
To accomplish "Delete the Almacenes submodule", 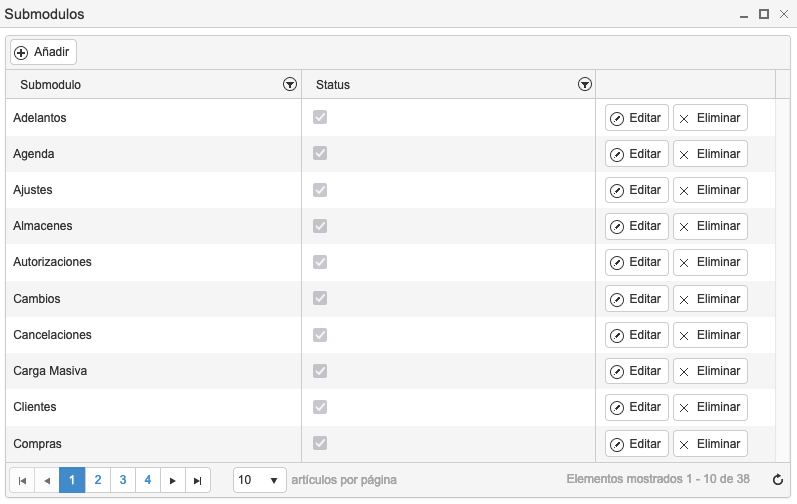I will [x=710, y=226].
